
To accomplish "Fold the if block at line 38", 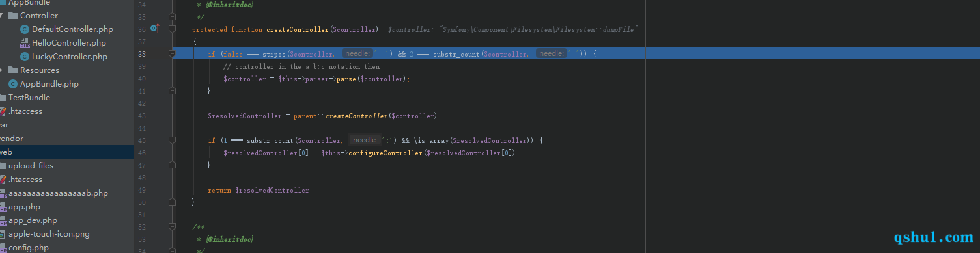I will click(172, 53).
